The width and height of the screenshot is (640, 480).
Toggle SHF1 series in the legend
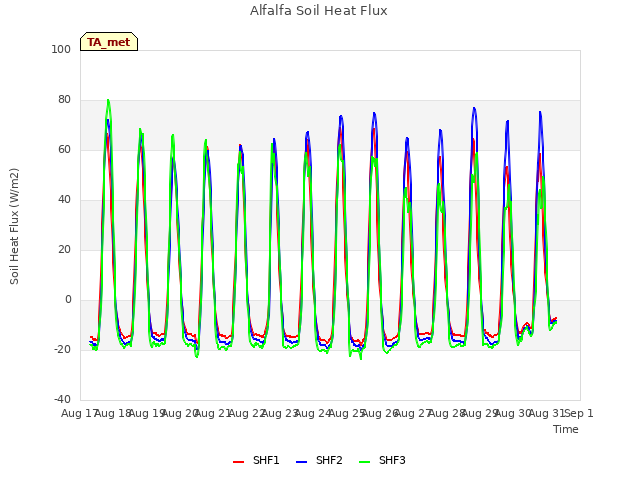[x=256, y=460]
